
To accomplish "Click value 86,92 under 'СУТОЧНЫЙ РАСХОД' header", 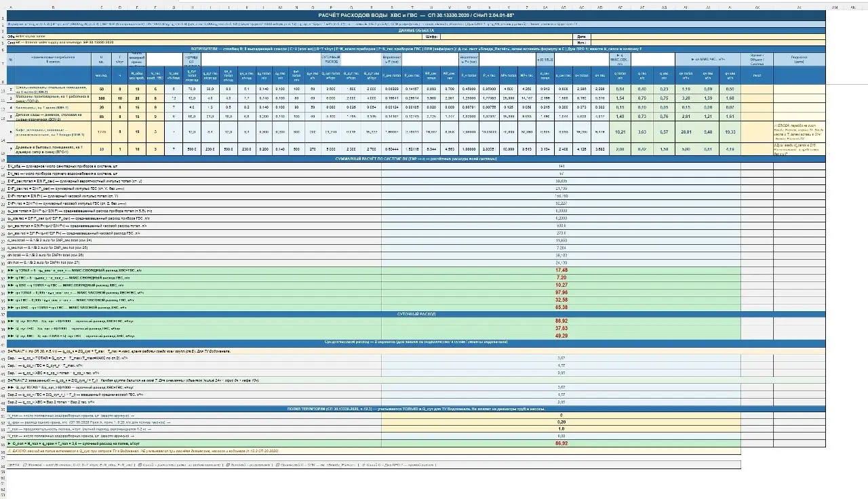I will (x=561, y=321).
